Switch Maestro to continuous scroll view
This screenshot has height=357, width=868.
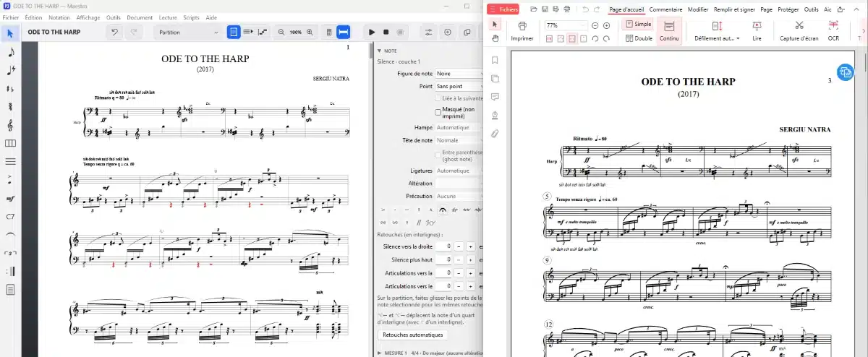click(x=248, y=32)
